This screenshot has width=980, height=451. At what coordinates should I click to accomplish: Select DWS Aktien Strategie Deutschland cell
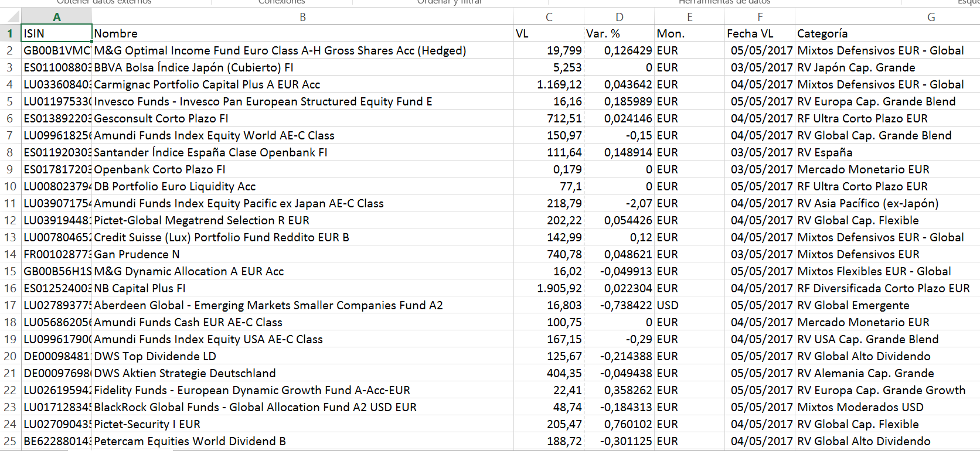pos(303,373)
